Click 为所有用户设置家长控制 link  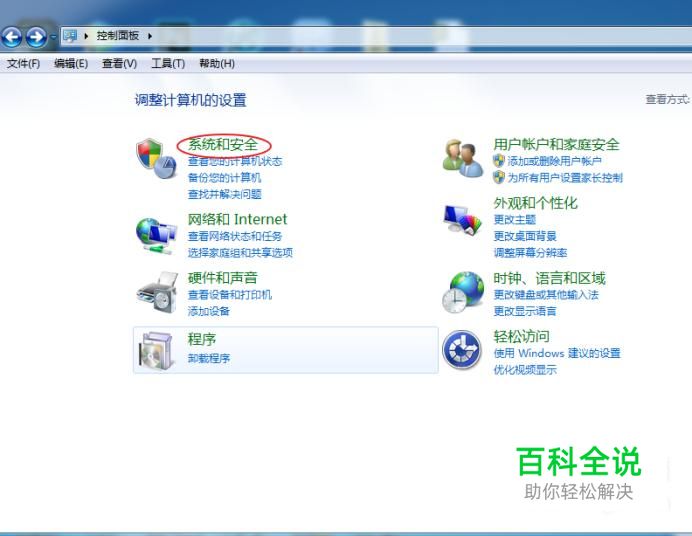click(565, 178)
